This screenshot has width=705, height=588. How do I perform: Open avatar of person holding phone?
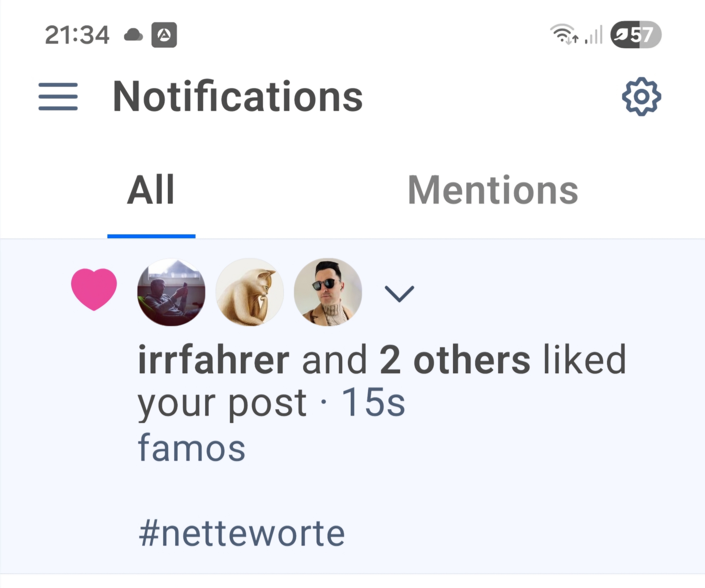click(171, 292)
